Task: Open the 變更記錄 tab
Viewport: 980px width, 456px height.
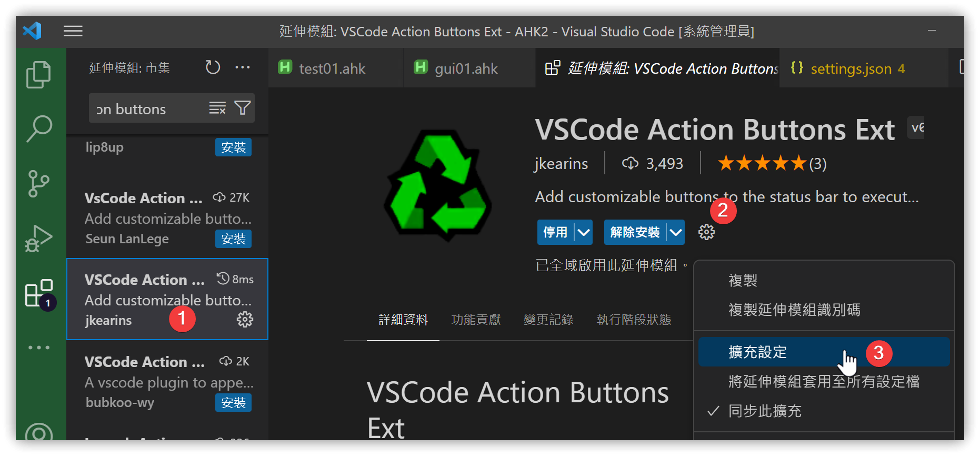Action: point(548,320)
